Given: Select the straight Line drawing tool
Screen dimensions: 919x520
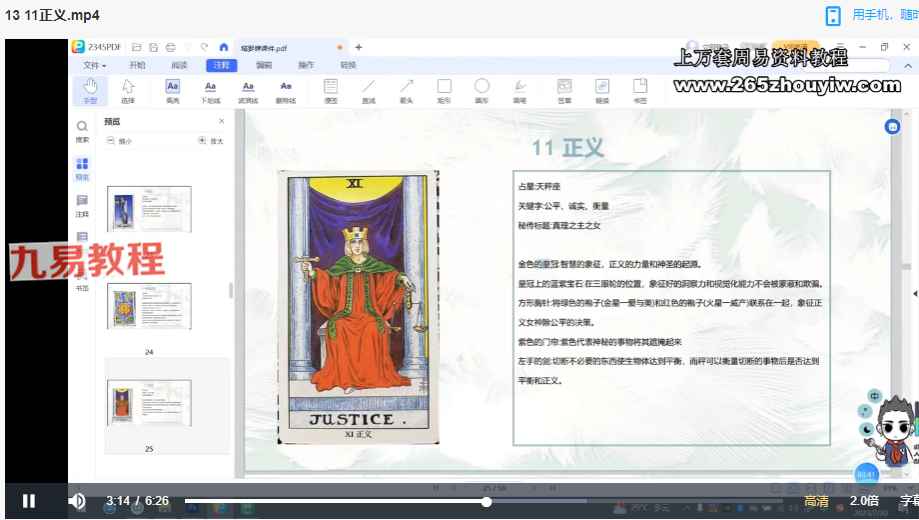Looking at the screenshot, I should 368,91.
